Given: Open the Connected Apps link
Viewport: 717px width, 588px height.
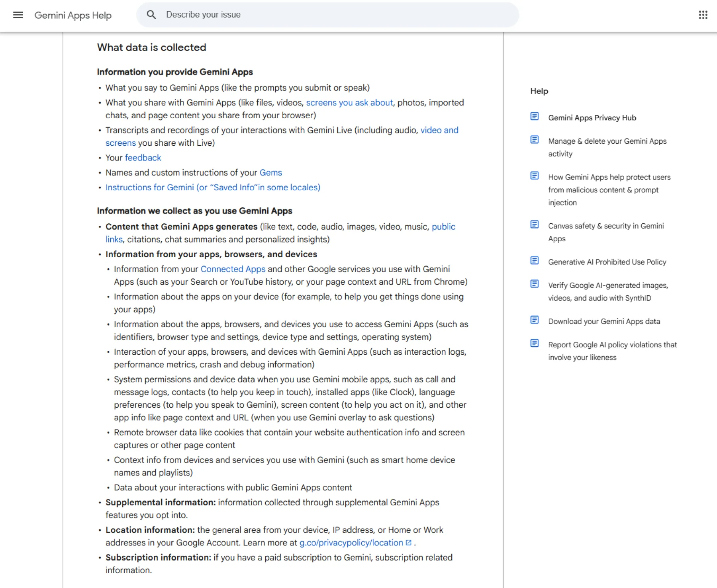Looking at the screenshot, I should click(233, 269).
